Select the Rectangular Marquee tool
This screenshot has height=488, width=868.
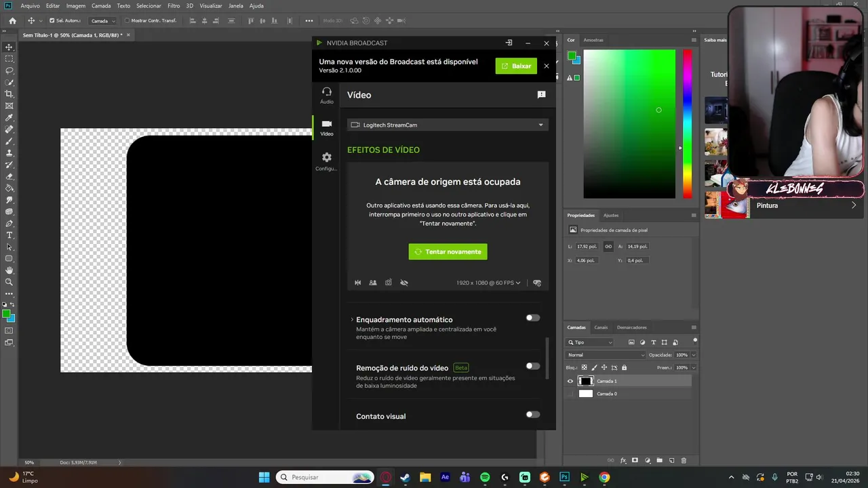9,59
